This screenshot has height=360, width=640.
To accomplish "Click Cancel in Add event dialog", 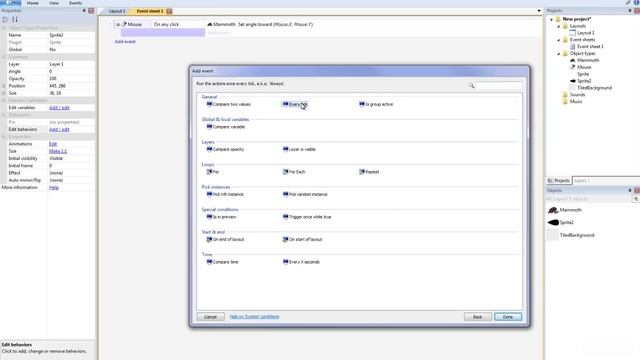I will [210, 317].
